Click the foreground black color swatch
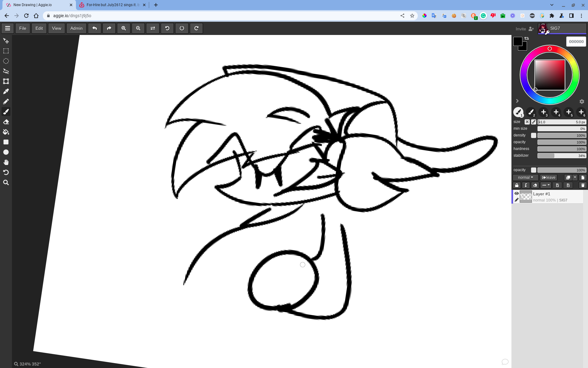 tap(518, 41)
